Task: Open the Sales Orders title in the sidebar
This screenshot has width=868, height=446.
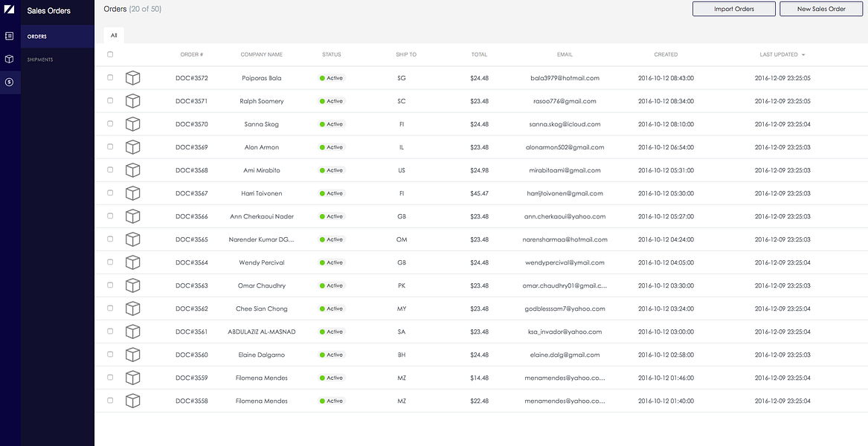Action: (x=48, y=10)
